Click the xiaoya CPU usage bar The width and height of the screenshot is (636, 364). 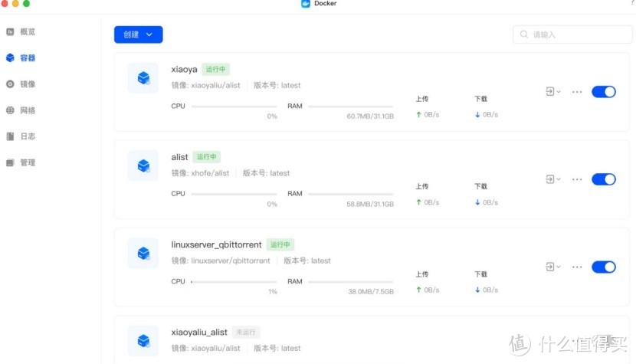234,107
